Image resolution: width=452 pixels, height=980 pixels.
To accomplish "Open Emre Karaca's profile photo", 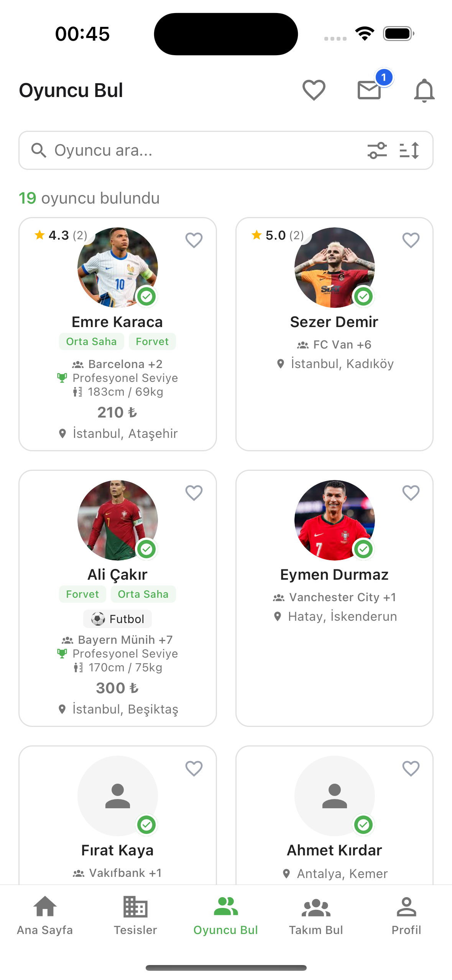I will [117, 267].
